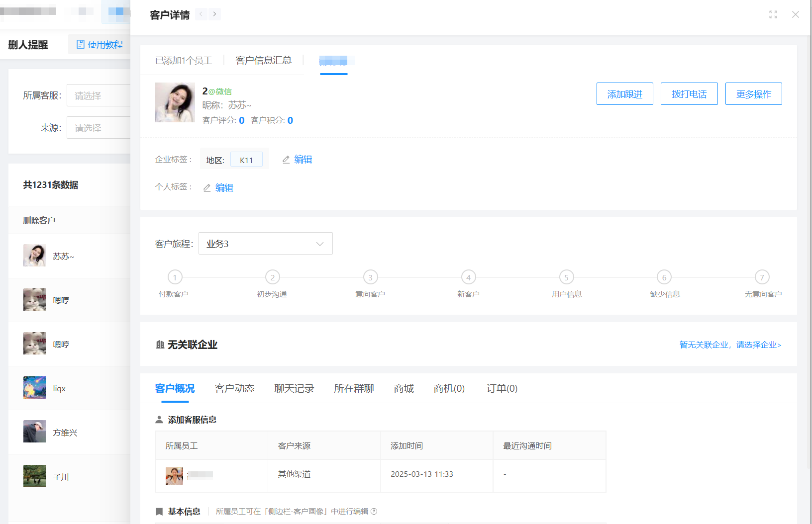Select journey step 4 新客户
Viewport: 812px width, 524px height.
pos(468,277)
